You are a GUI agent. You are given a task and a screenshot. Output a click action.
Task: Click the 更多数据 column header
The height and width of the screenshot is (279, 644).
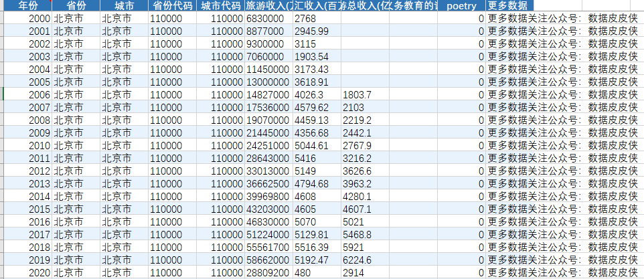(509, 6)
